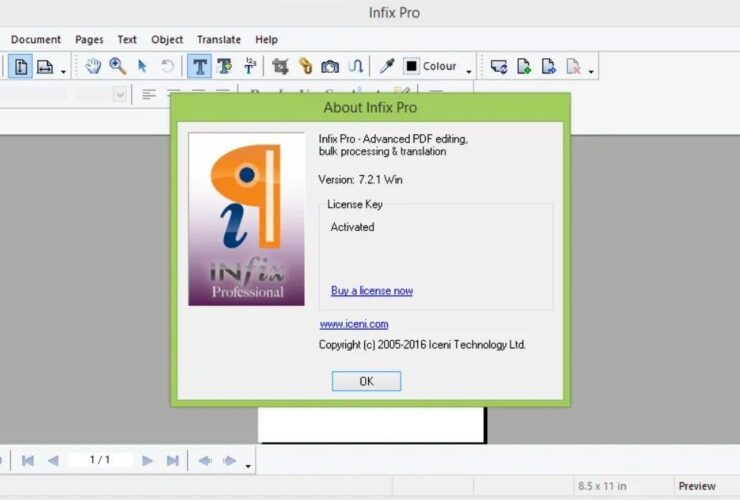Go to the first page

[x=28, y=460]
